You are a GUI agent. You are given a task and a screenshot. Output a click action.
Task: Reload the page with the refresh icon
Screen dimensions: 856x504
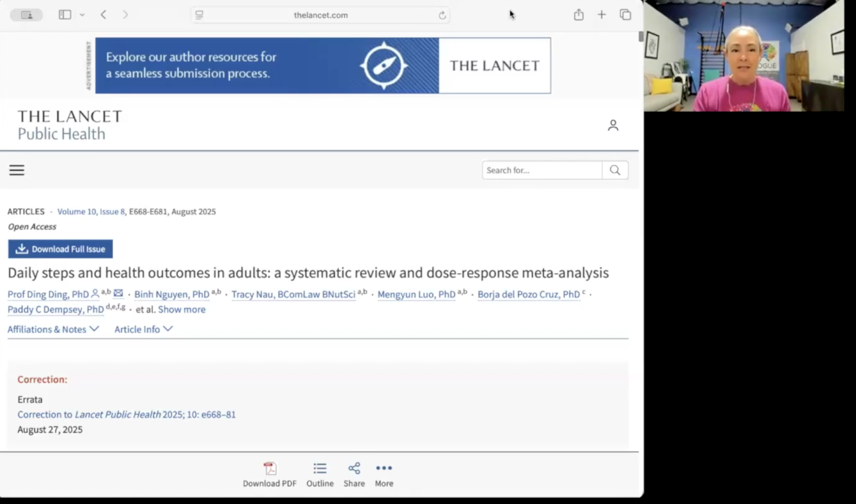[442, 15]
